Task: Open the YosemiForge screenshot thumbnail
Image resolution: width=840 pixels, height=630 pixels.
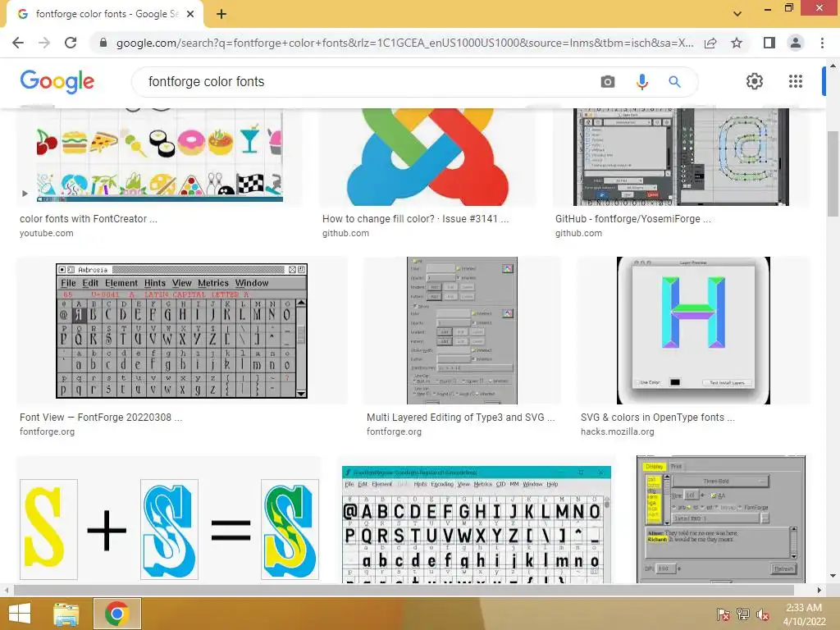Action: (681, 157)
